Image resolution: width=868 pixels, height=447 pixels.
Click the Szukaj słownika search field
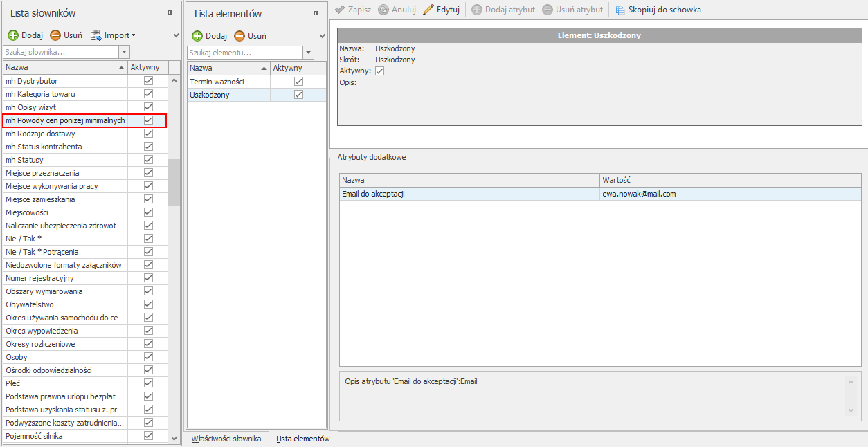pos(61,52)
